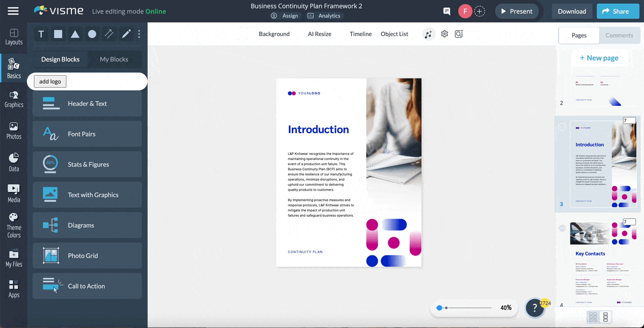
Task: Select the Circle shape tool
Action: 92,34
